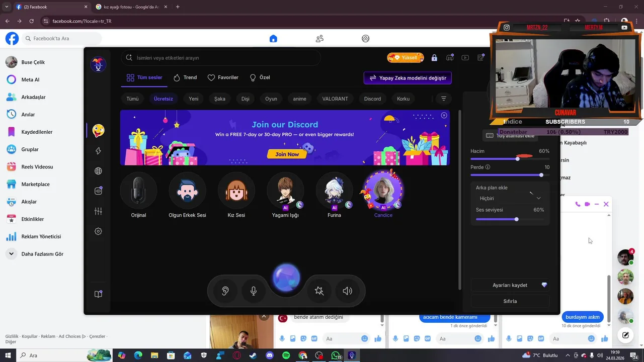This screenshot has height=362, width=644.
Task: Switch to Trend tab
Action: [x=185, y=77]
